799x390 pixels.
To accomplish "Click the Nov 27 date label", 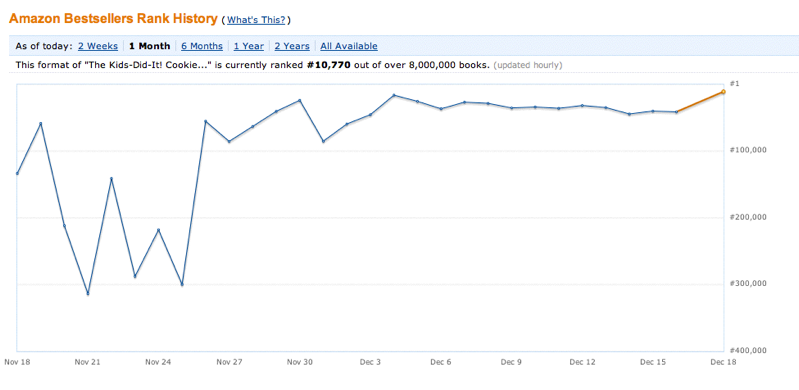I will [x=229, y=362].
